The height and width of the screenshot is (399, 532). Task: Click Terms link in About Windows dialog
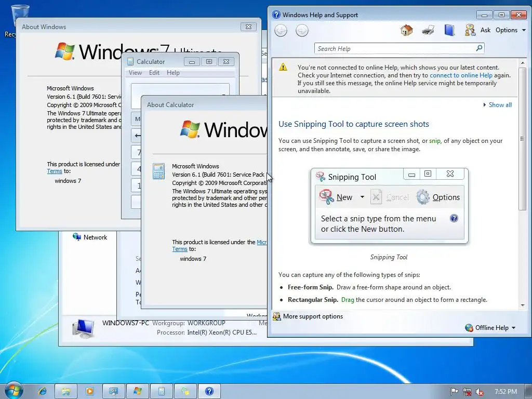click(x=54, y=171)
